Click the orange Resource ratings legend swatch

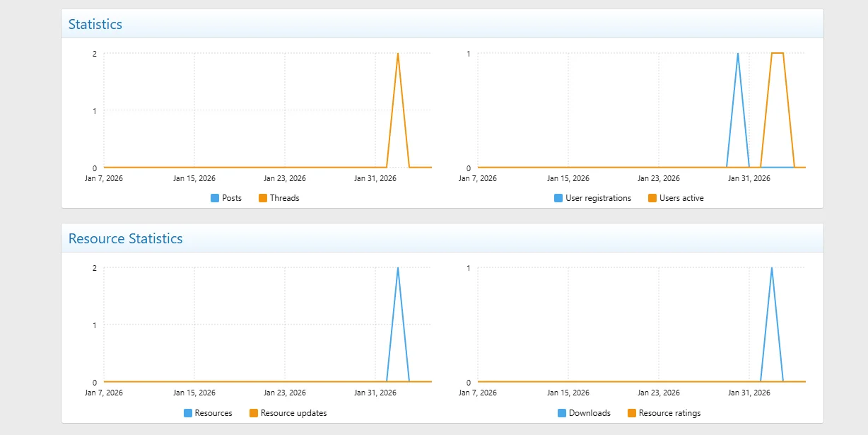click(x=632, y=413)
